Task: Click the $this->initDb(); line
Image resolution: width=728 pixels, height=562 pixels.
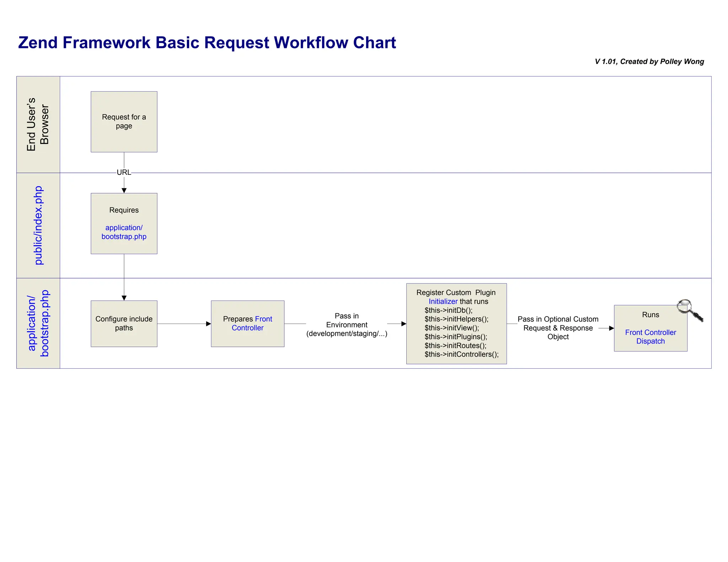Action: (x=448, y=310)
